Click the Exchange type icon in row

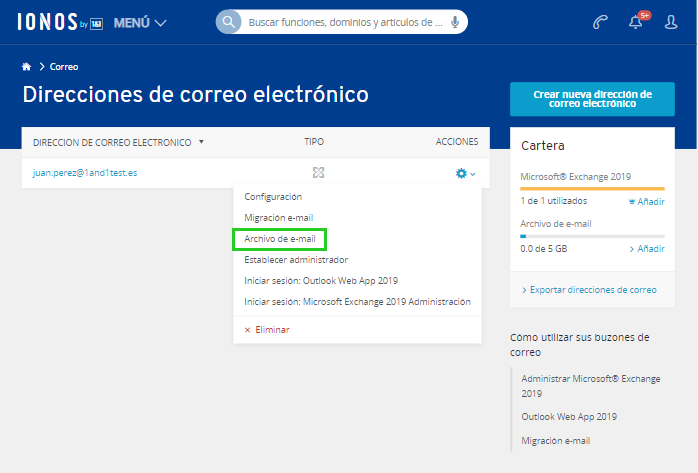[x=318, y=173]
